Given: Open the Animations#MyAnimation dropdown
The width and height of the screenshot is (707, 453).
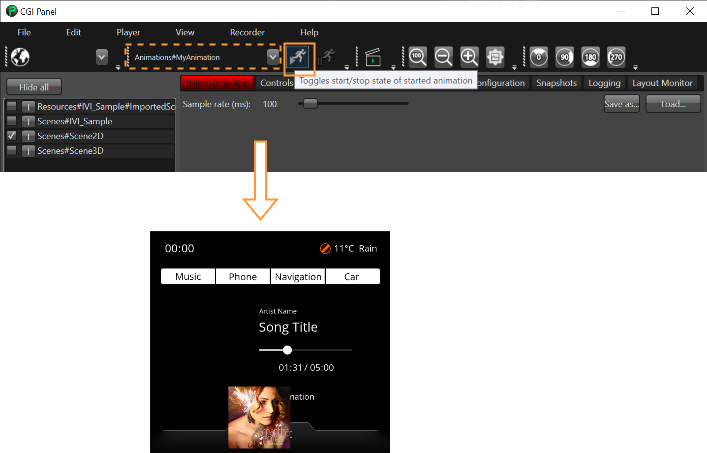Looking at the screenshot, I should click(272, 57).
